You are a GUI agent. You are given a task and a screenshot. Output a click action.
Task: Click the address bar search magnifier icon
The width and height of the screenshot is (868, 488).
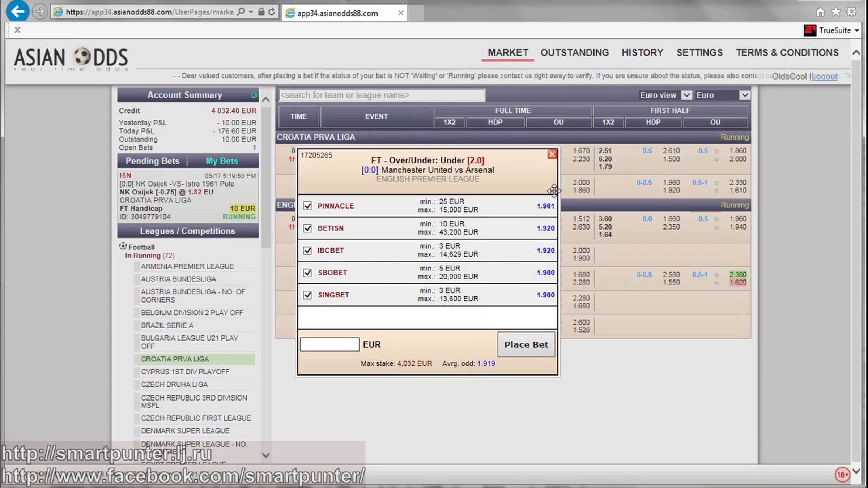click(x=241, y=12)
